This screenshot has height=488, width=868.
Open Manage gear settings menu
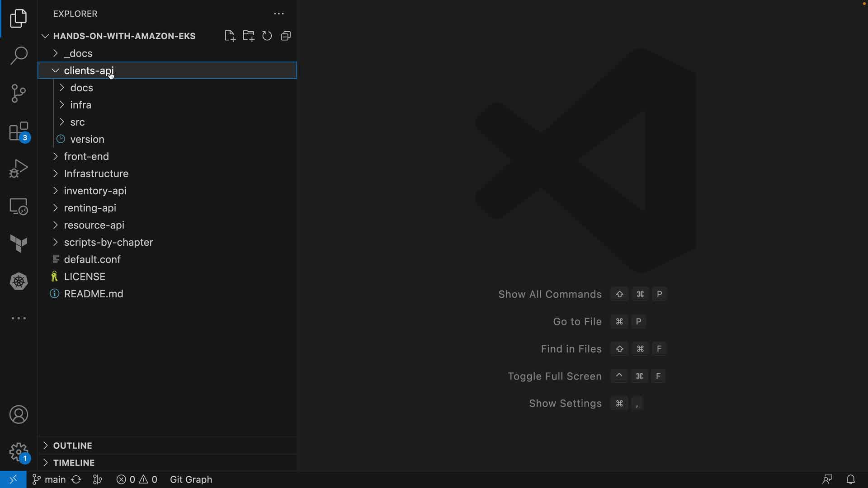[19, 452]
